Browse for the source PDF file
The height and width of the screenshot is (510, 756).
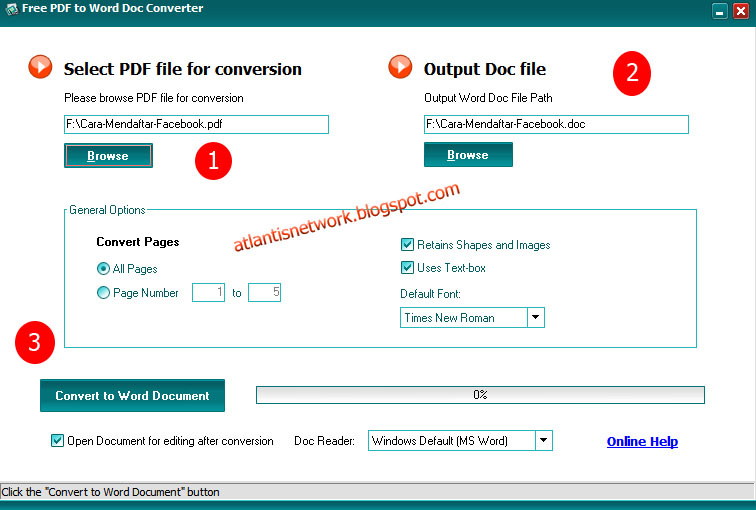coord(108,155)
